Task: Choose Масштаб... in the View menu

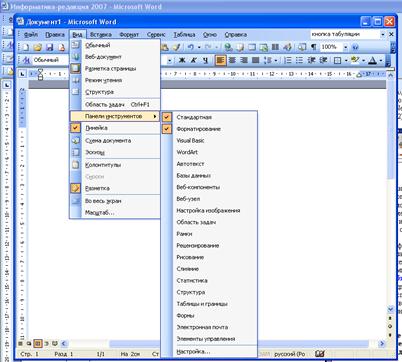Action: (115, 212)
